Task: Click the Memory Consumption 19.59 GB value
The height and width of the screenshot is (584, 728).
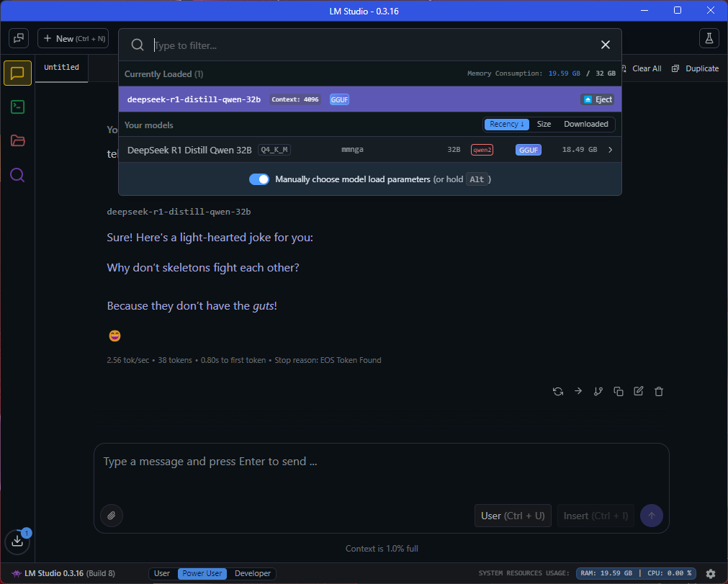Action: coord(564,73)
